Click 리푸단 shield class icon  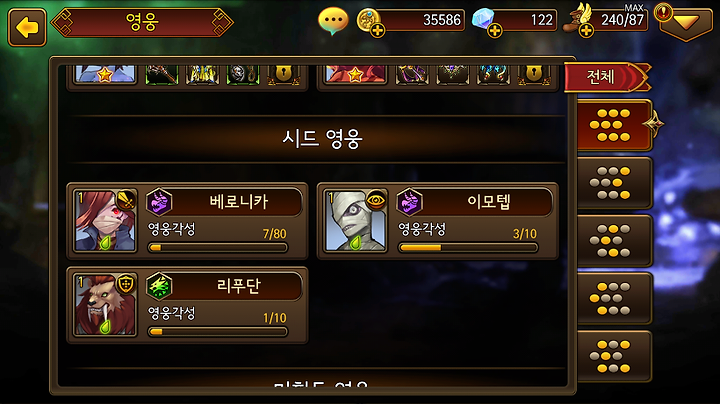coord(125,284)
